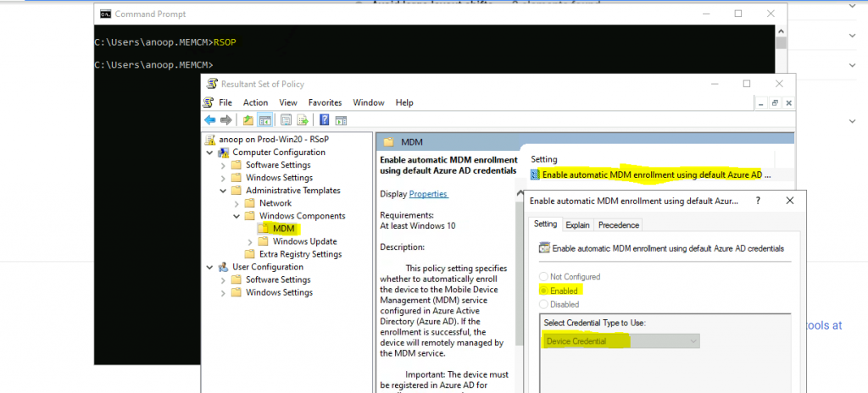The width and height of the screenshot is (868, 393).
Task: Expand the Network folder node
Action: [237, 203]
